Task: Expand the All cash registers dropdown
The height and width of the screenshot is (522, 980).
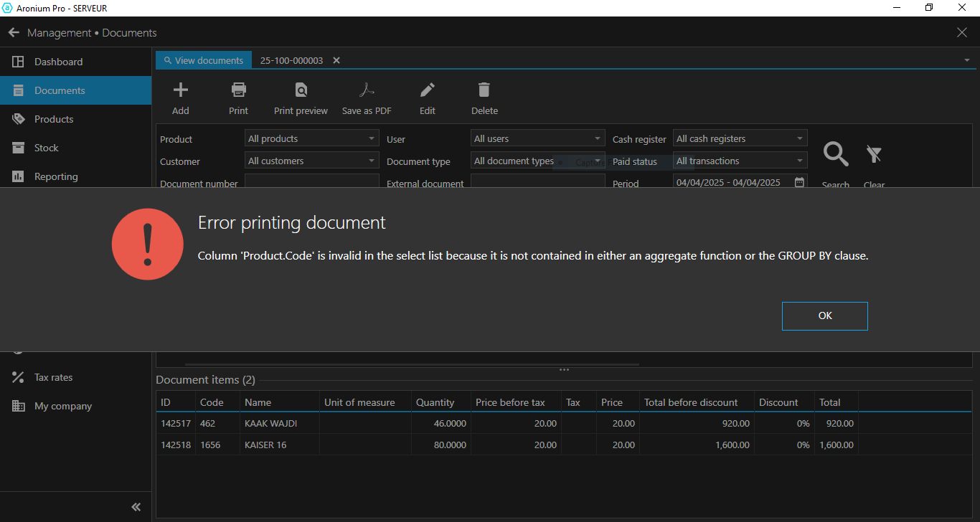Action: point(740,138)
